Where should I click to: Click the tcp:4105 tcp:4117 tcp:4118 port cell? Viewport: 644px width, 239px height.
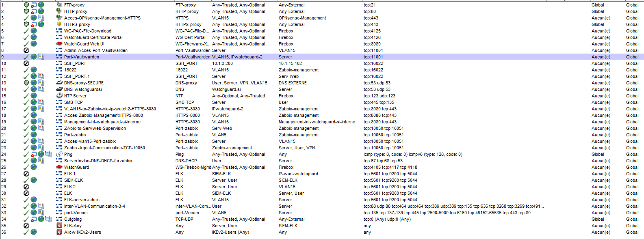click(x=390, y=167)
